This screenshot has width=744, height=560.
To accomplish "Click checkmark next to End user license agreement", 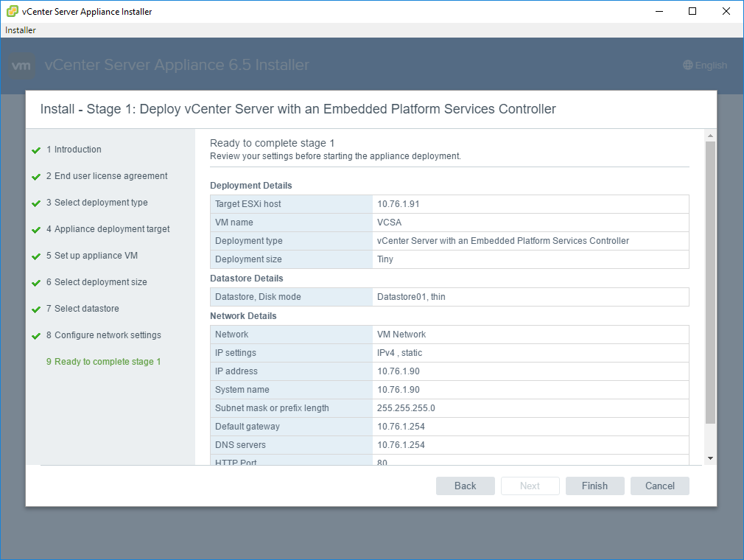I will (36, 177).
